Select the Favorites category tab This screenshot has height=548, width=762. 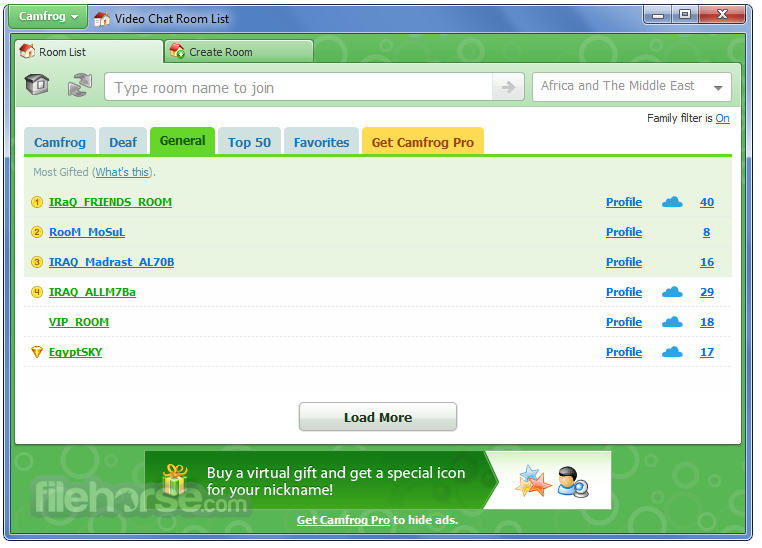coord(321,142)
